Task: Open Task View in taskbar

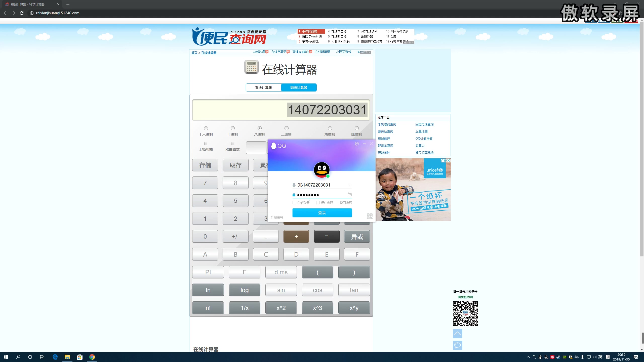Action: point(42,357)
